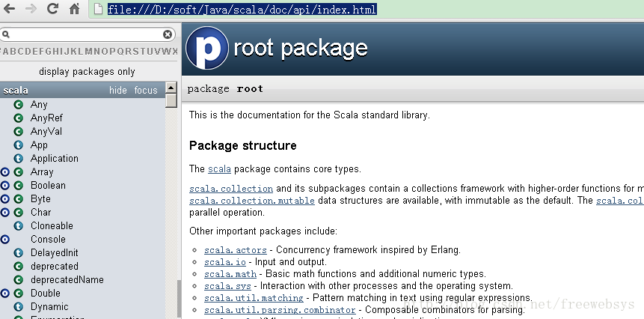Open the browser home page icon

pyautogui.click(x=74, y=9)
